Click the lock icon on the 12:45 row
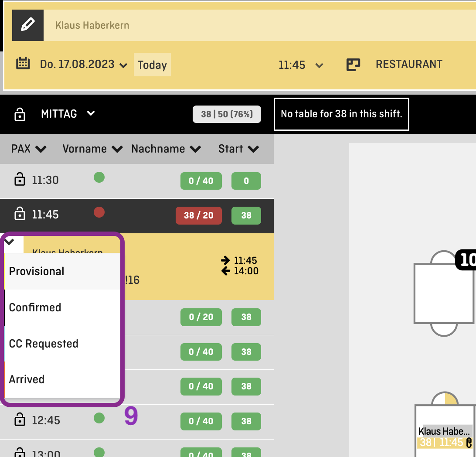Viewport: 476px width, 457px height. tap(20, 419)
